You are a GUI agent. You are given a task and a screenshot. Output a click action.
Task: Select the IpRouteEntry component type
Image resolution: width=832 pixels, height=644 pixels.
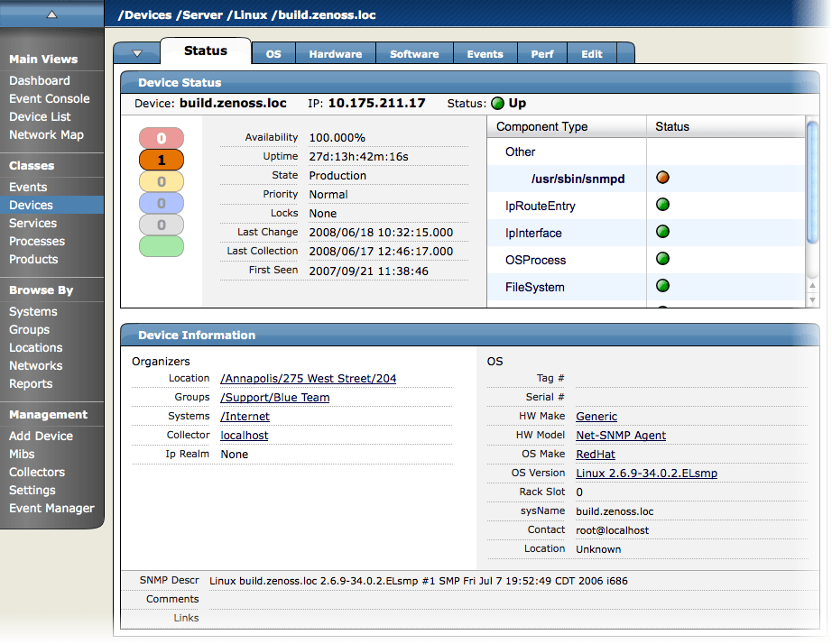(541, 206)
